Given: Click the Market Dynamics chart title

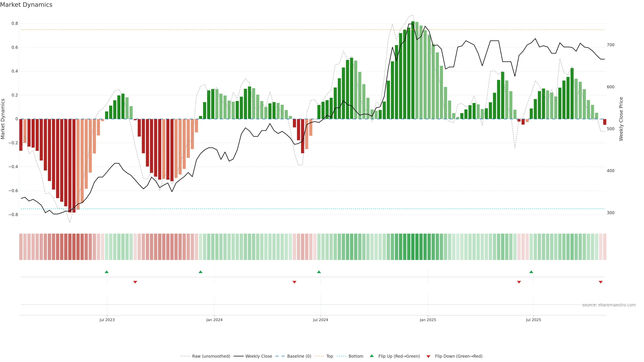Looking at the screenshot, I should tap(26, 5).
